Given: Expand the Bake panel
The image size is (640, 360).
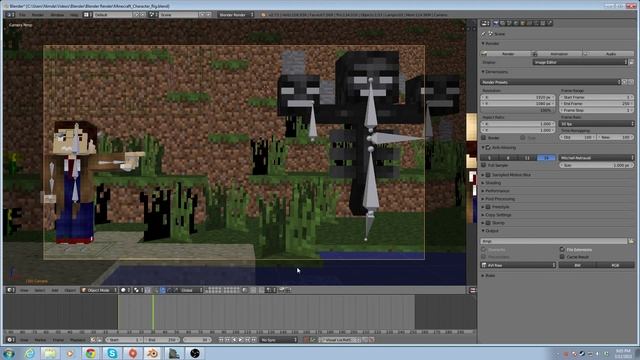Looking at the screenshot, I should tap(490, 276).
